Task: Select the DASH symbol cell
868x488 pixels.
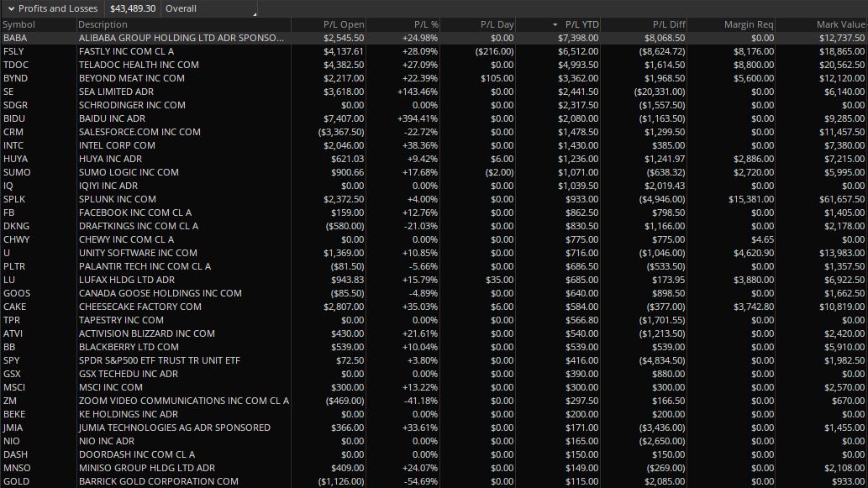Action: pos(15,454)
